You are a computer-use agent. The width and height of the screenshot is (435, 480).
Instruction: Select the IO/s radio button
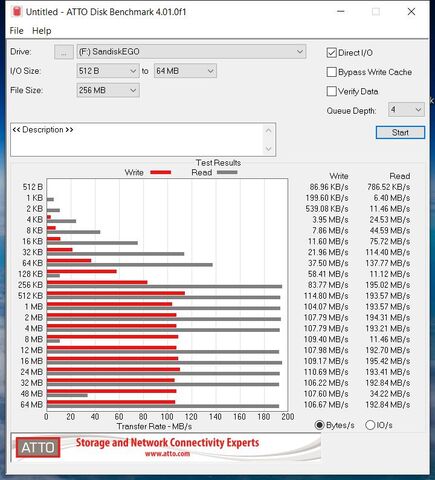tap(370, 425)
